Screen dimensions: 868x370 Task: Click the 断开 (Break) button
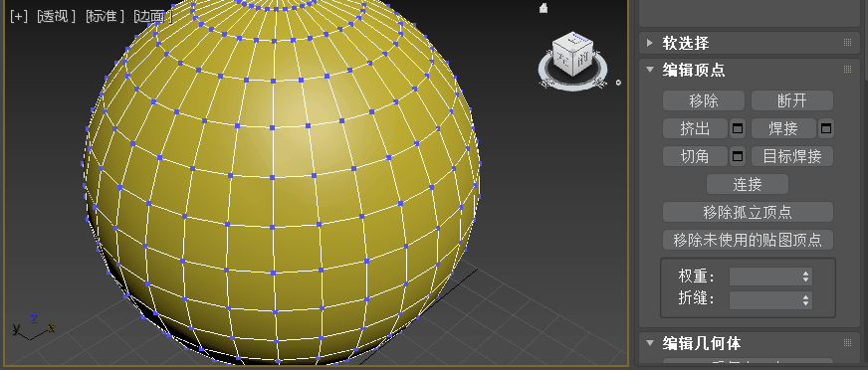coord(792,100)
